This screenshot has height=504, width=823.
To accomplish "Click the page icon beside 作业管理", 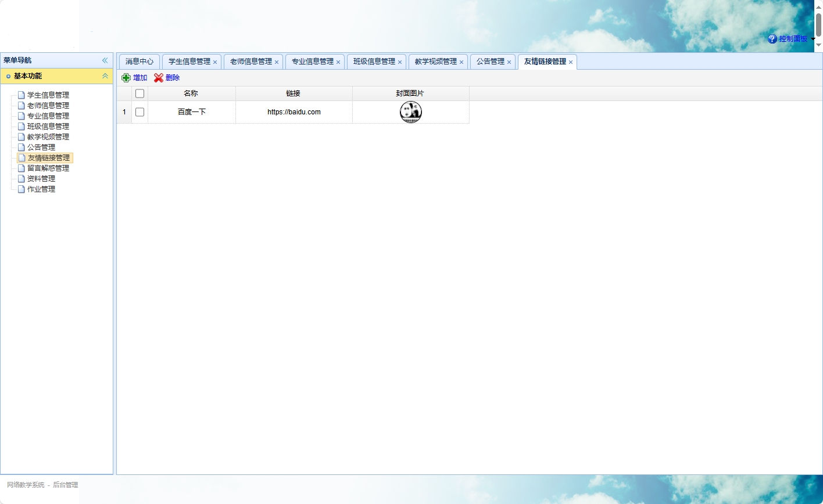I will click(22, 189).
